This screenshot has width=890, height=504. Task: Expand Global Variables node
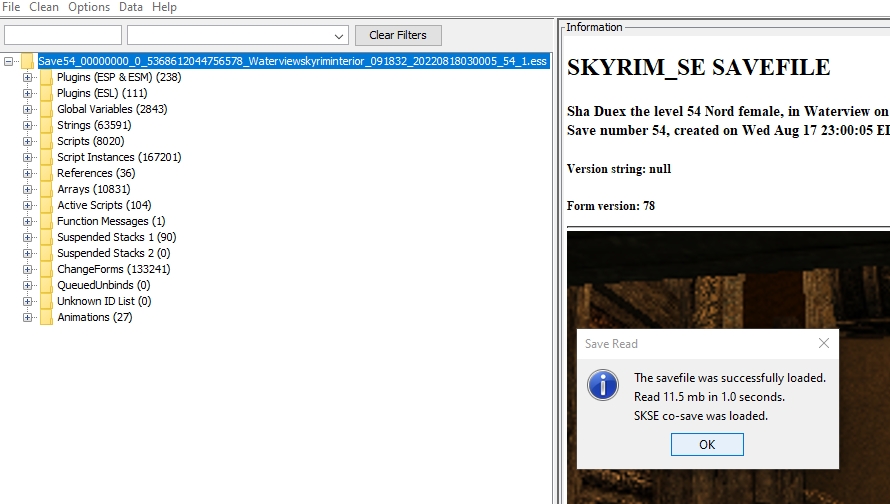click(x=27, y=109)
